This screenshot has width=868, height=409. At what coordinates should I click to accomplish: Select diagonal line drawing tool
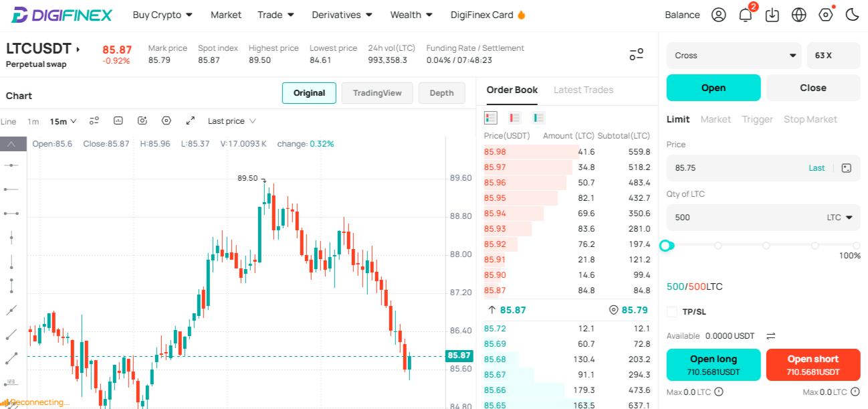pos(11,310)
